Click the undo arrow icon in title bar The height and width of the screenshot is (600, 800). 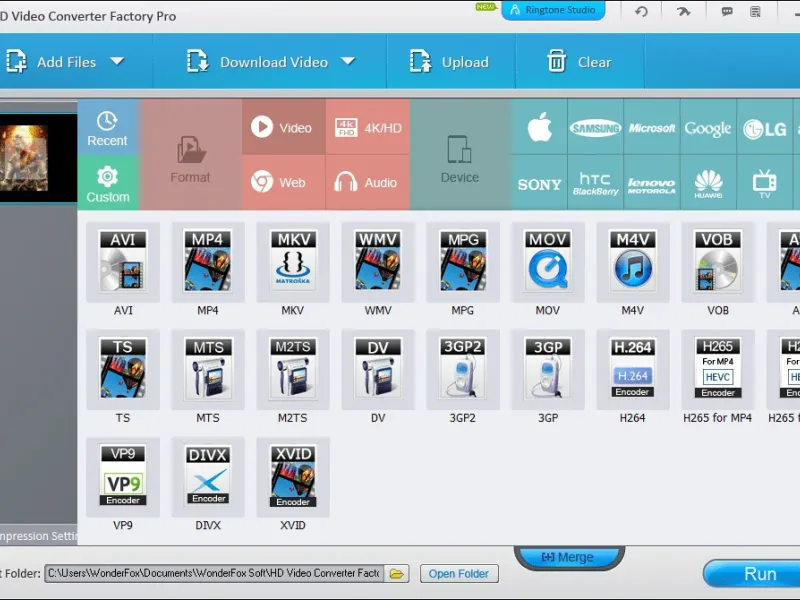(x=641, y=11)
